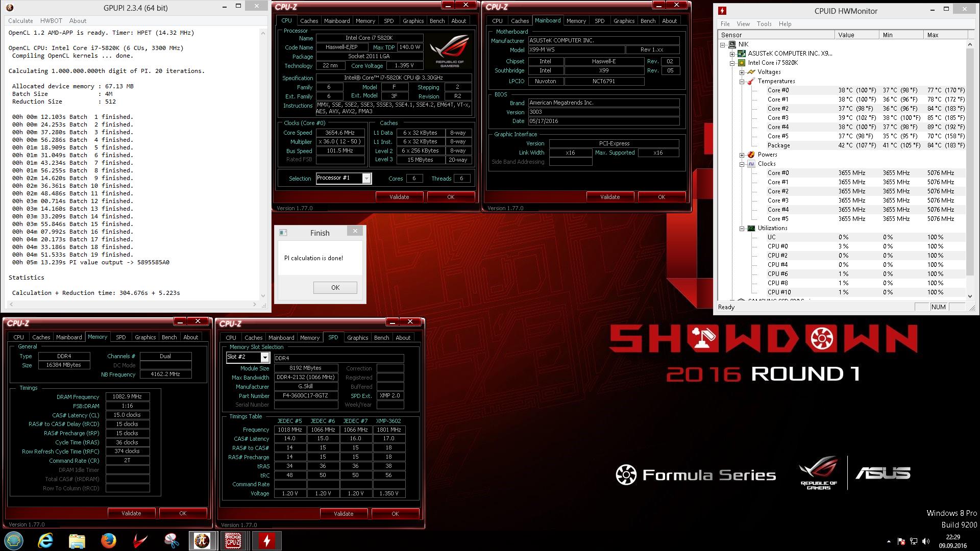Image resolution: width=980 pixels, height=551 pixels.
Task: Switch to Caches tab in top-left CPU-Z
Action: coord(309,21)
